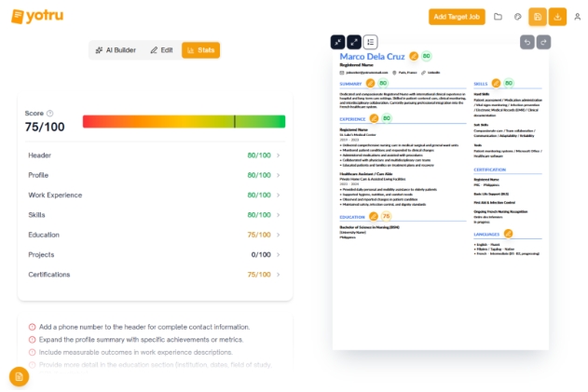
Task: Click the shrink preview icon
Action: click(338, 42)
